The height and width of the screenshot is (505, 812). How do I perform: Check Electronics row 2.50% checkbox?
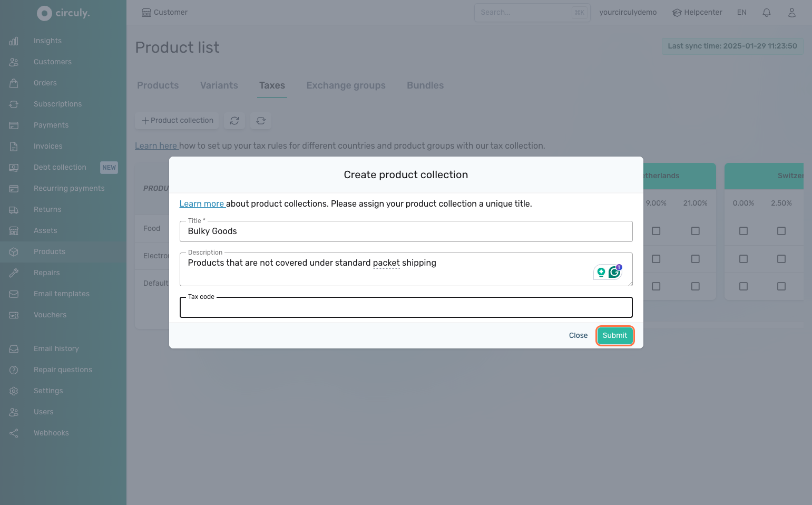[x=781, y=259]
